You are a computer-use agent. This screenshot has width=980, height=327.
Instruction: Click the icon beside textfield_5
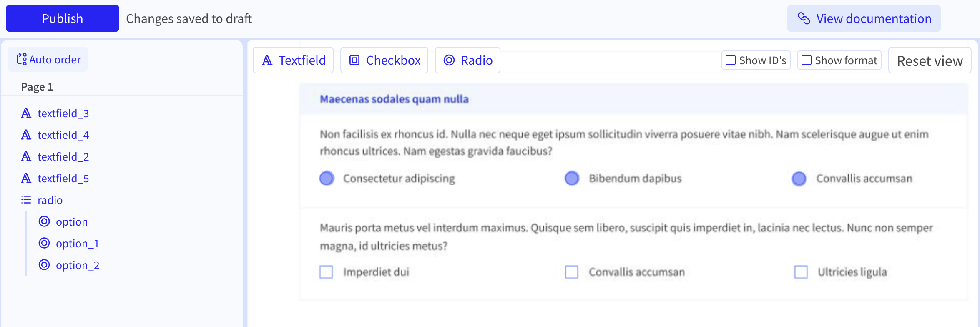[26, 179]
